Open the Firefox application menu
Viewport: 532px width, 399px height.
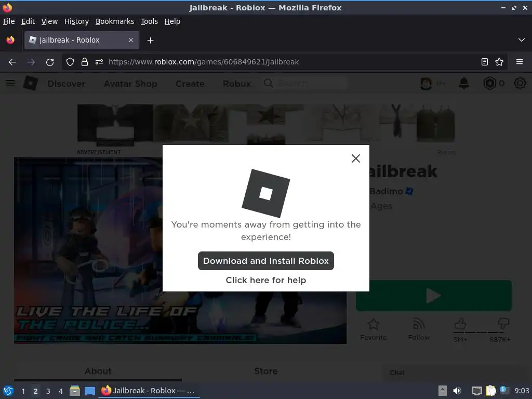520,62
